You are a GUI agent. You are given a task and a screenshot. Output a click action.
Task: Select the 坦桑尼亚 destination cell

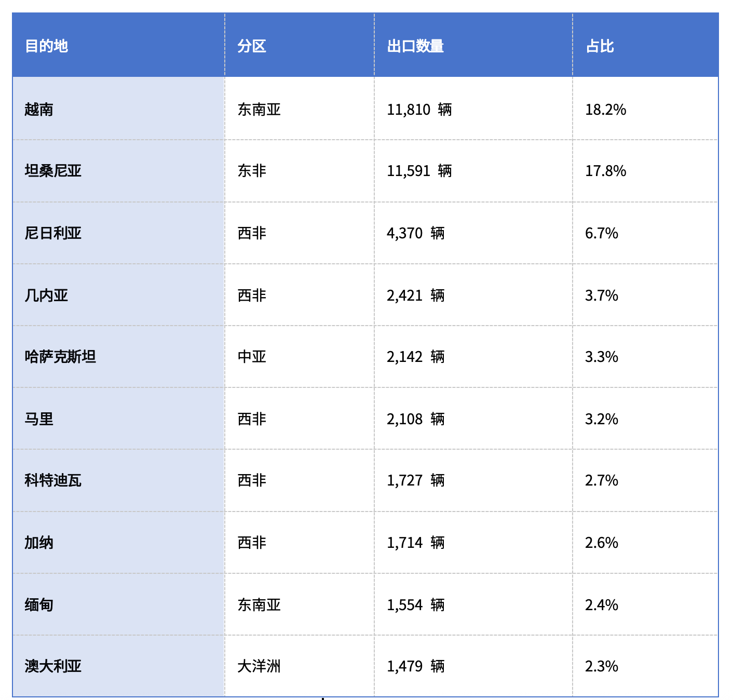point(119,171)
